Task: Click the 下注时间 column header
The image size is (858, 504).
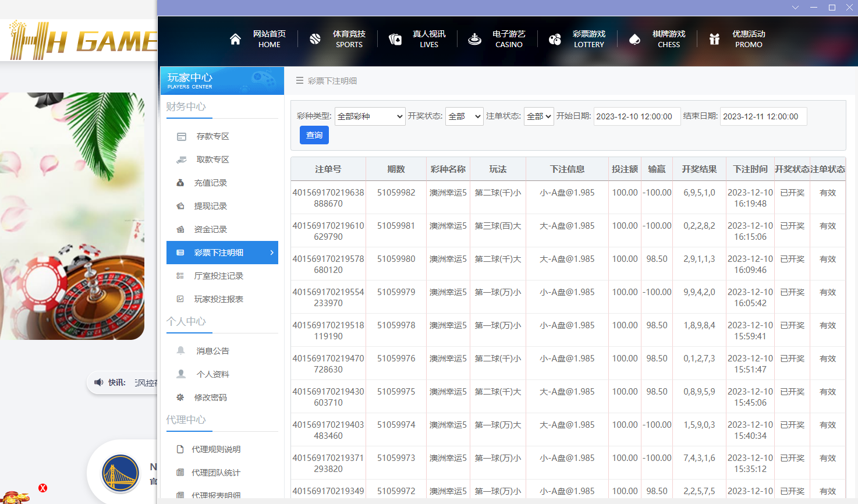Action: tap(750, 169)
